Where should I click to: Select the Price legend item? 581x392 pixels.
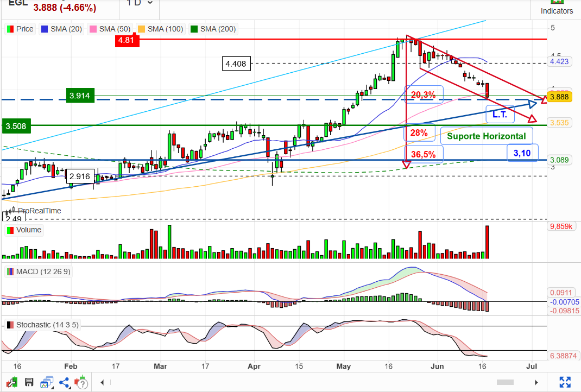[x=20, y=29]
